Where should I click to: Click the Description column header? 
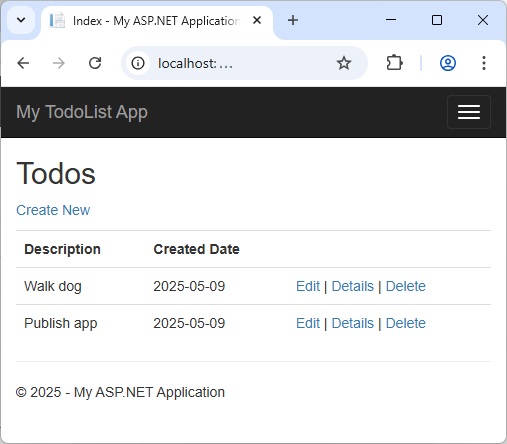62,249
